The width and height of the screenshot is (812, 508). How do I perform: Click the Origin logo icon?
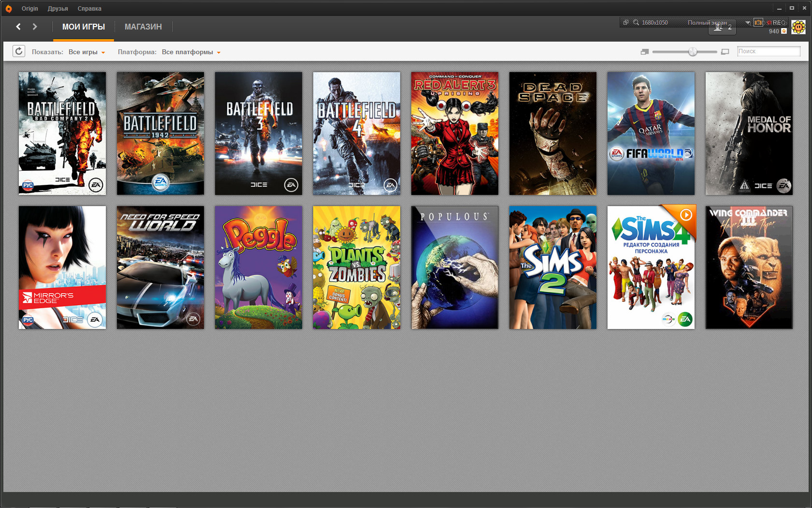[8, 9]
